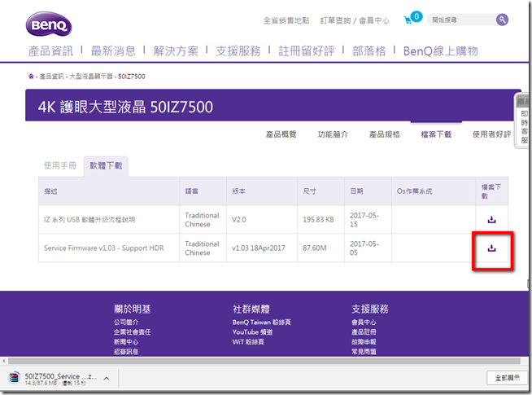Open the 使用手冊 sub-tab
This screenshot has height=395, width=532.
(60, 166)
